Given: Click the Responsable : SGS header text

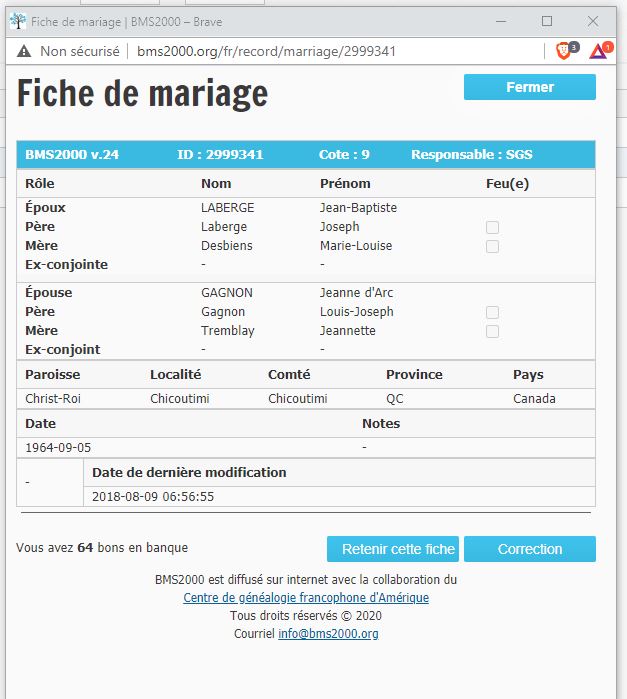Looking at the screenshot, I should [x=472, y=155].
